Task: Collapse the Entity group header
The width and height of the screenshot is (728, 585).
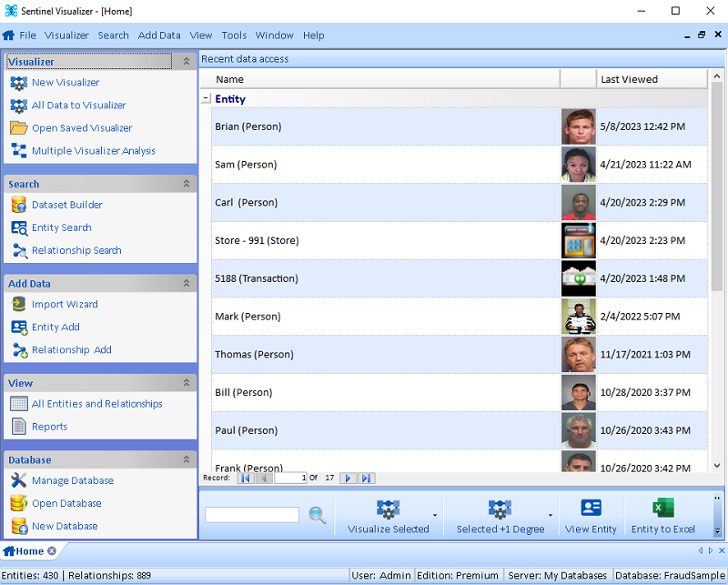Action: coord(208,98)
